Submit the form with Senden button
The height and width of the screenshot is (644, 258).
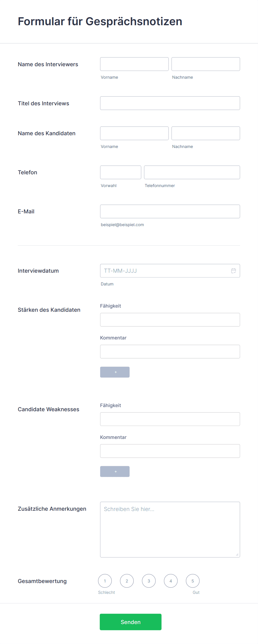click(x=131, y=622)
